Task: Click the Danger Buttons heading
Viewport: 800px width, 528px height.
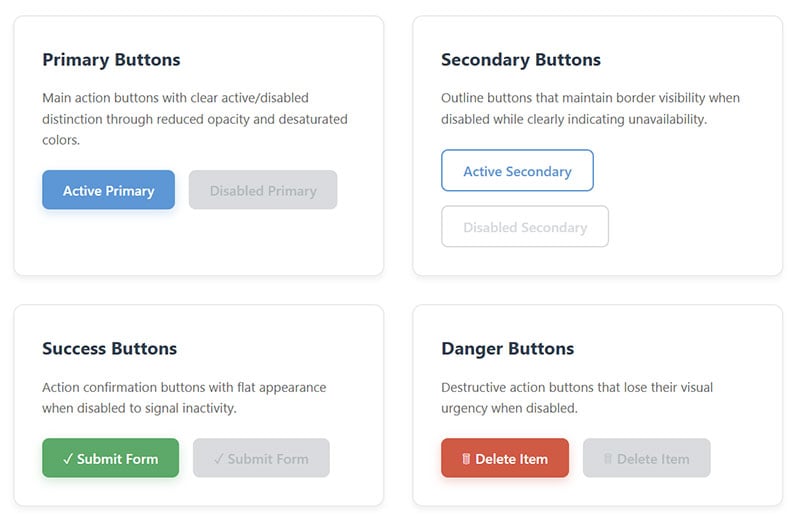Action: pyautogui.click(x=508, y=349)
